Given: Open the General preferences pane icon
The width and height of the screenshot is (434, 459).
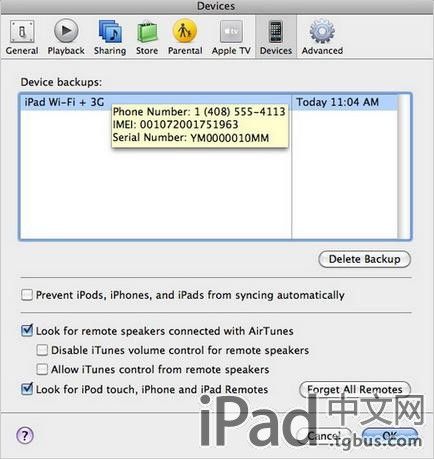Looking at the screenshot, I should pyautogui.click(x=22, y=31).
